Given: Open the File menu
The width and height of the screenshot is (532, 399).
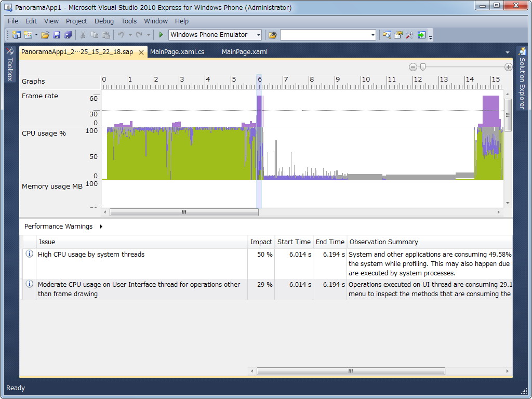Looking at the screenshot, I should click(13, 21).
